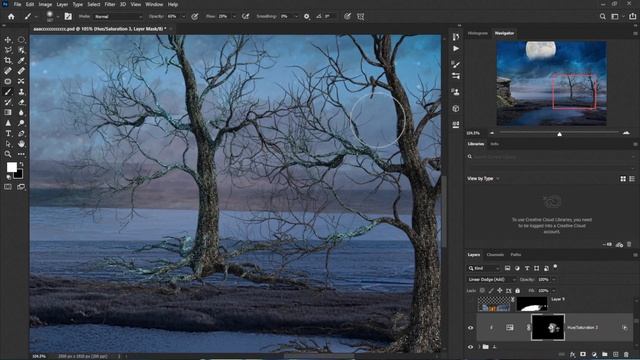The width and height of the screenshot is (640, 360).
Task: Toggle type layer filter in Layers panel
Action: click(527, 268)
